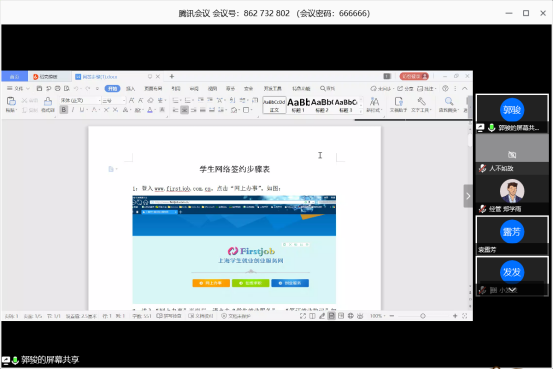
Task: Click the red login button in title bar
Action: 414,76
